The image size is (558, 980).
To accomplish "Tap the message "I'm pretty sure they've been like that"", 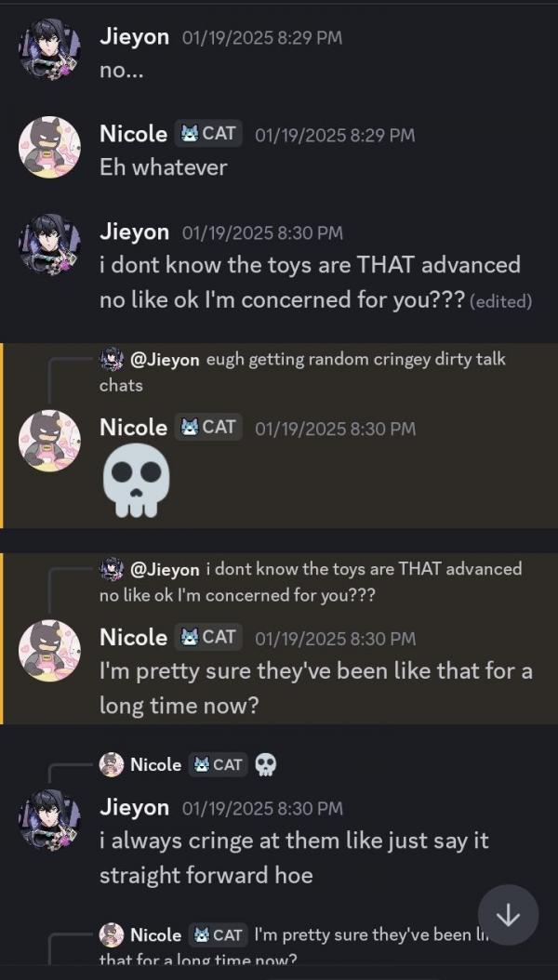I will pyautogui.click(x=316, y=688).
